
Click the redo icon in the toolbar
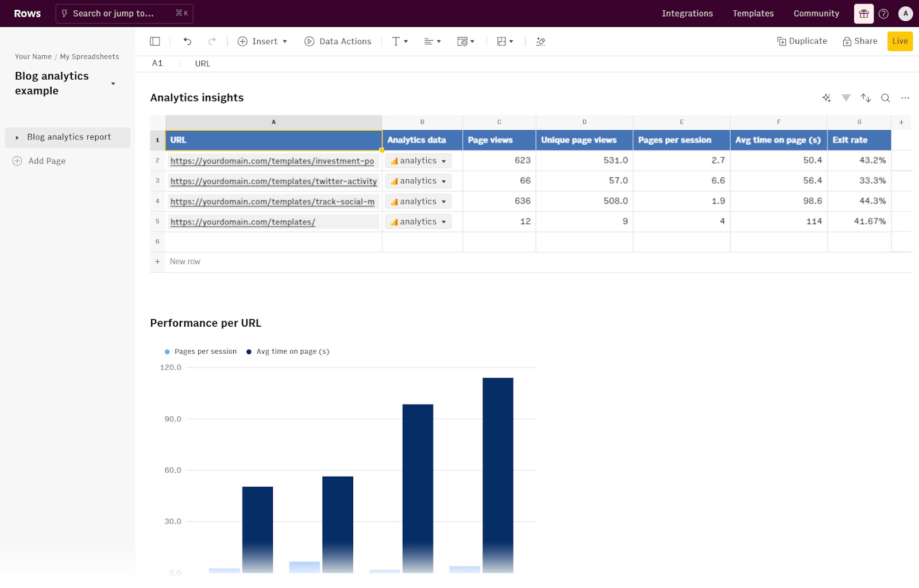tap(212, 41)
